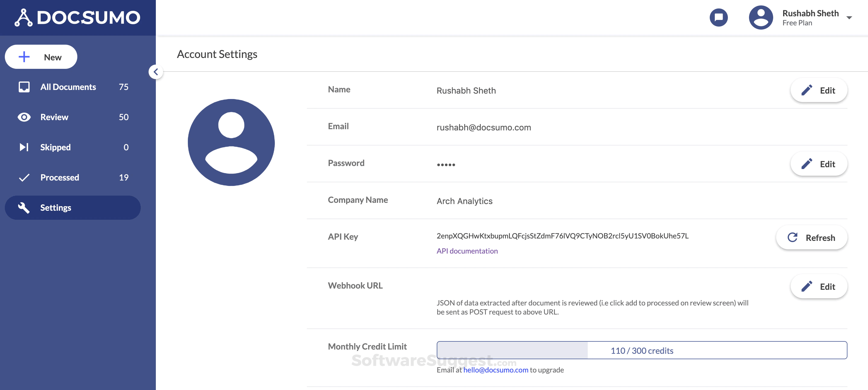This screenshot has width=868, height=390.
Task: Open the Processed documents menu item
Action: pos(59,177)
